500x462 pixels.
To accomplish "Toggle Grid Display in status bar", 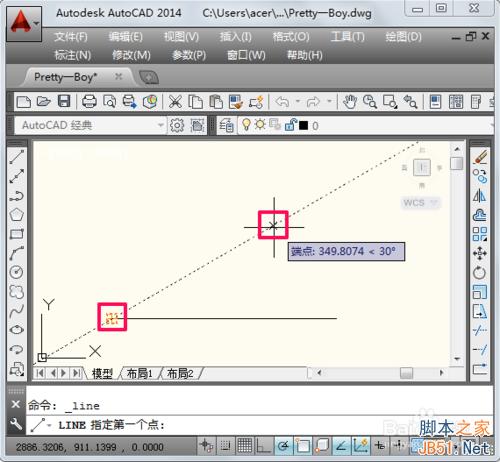I will click(x=245, y=446).
